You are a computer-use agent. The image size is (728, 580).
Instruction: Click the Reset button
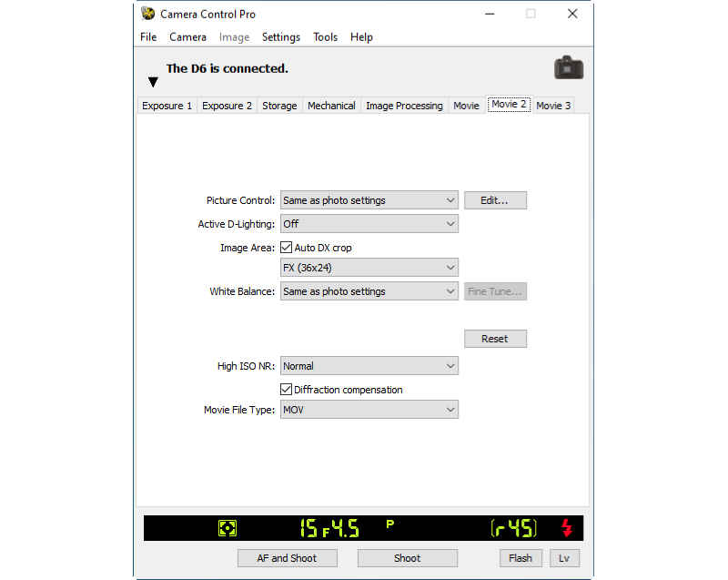(495, 339)
